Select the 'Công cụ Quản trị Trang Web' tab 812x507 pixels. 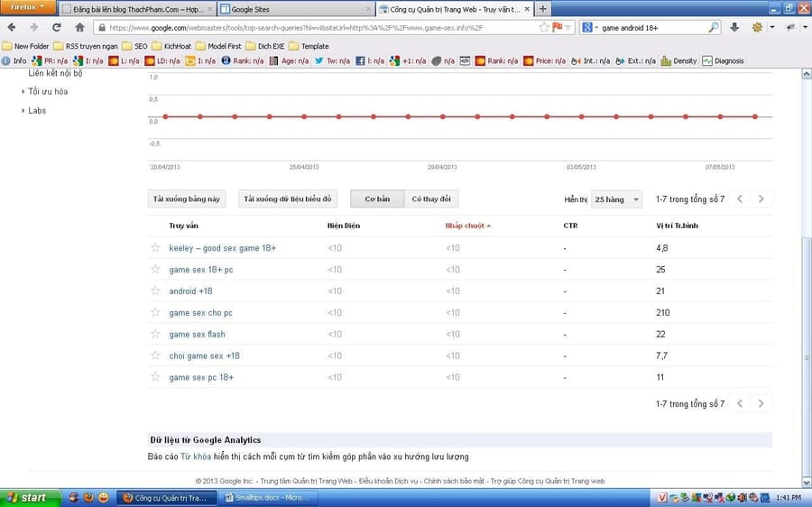(x=454, y=9)
